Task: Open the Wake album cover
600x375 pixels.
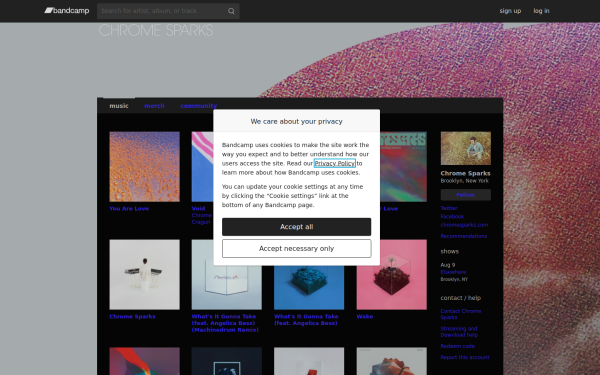Action: point(391,274)
